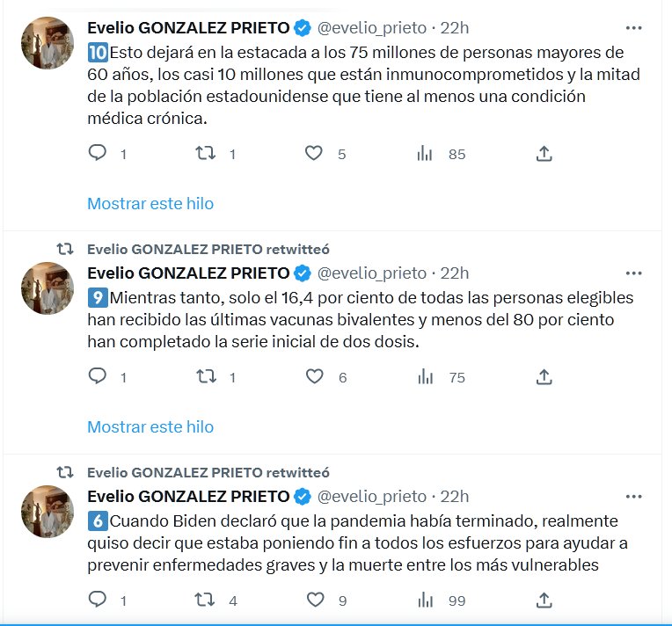
Task: Reply to the Biden pandemia tweet
Action: 99,601
